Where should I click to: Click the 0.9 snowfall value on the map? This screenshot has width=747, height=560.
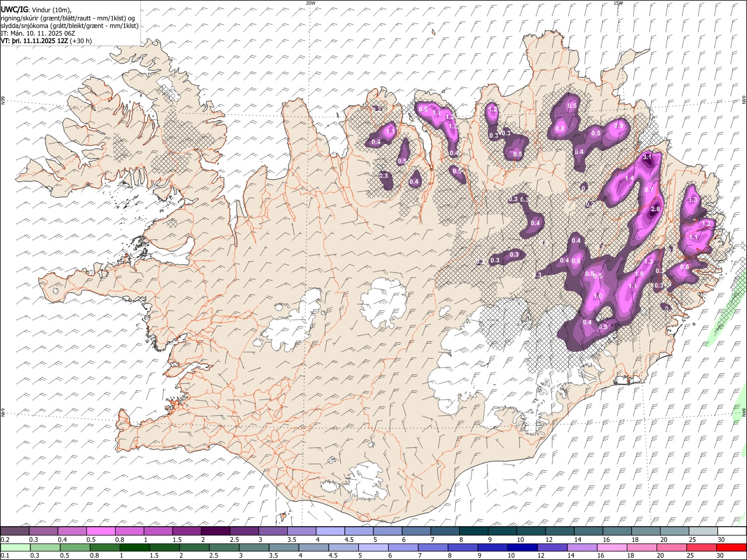point(619,126)
